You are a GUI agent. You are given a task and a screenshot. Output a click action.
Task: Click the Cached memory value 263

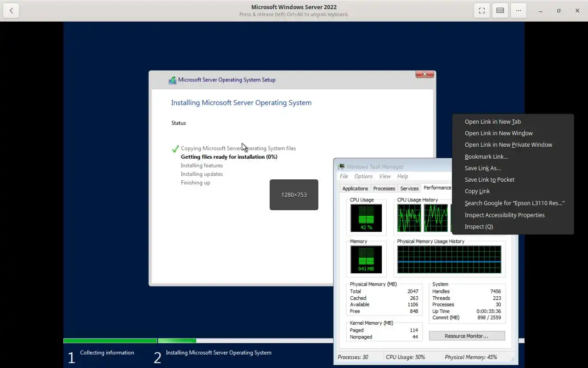pyautogui.click(x=414, y=298)
